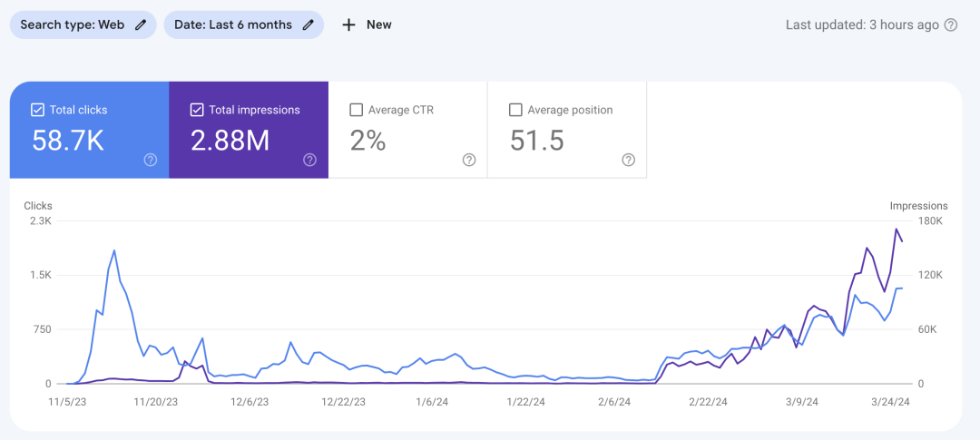Uncheck the Total impressions checkbox

(x=197, y=110)
